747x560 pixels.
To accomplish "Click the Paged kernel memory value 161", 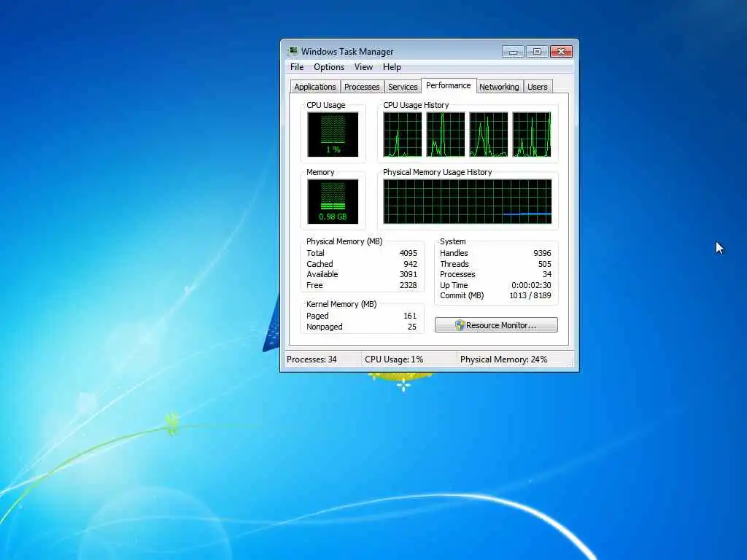I will coord(410,316).
